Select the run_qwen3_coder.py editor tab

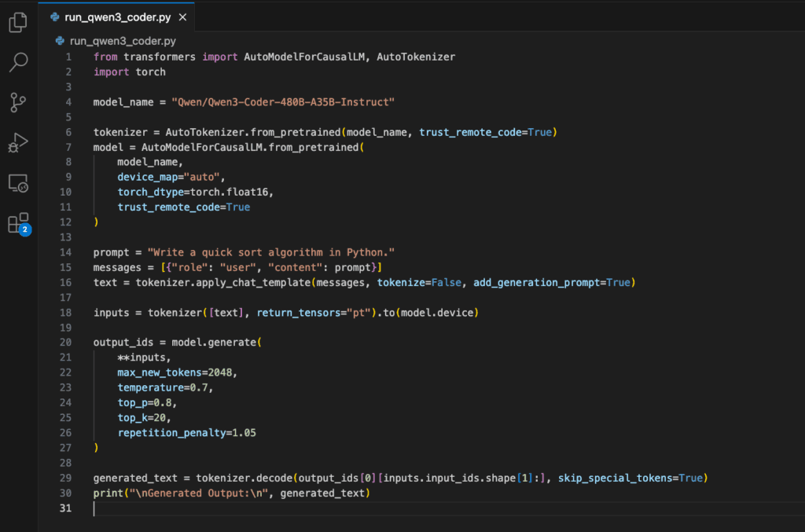point(118,17)
